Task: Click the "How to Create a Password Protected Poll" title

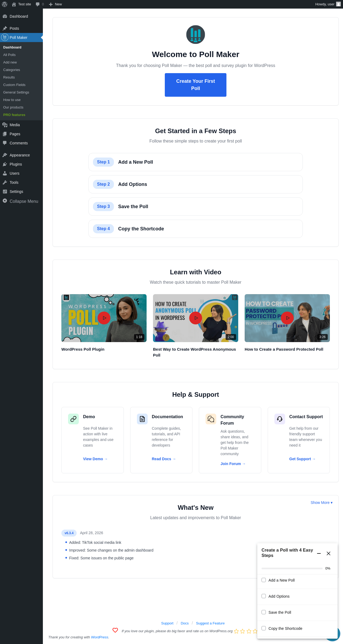Action: point(284,349)
